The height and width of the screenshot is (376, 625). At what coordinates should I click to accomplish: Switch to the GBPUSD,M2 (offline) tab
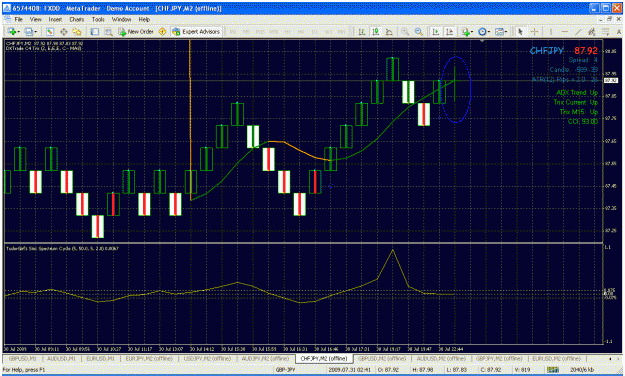(x=381, y=358)
